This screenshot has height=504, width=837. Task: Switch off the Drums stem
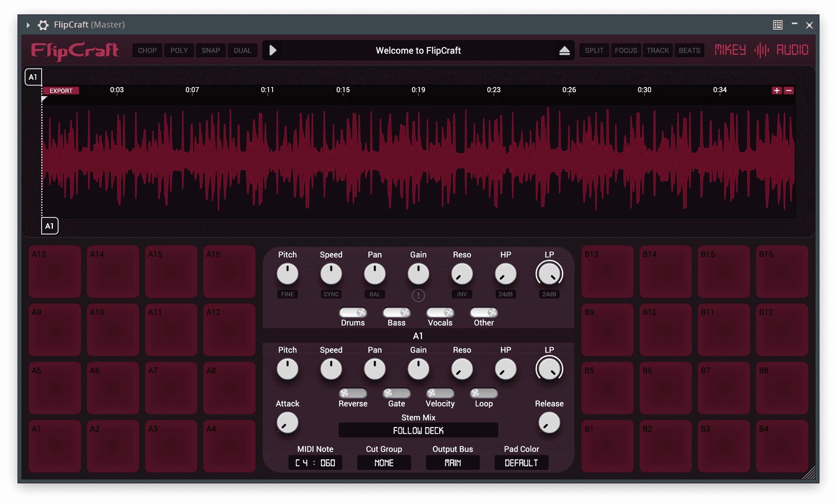click(x=353, y=312)
